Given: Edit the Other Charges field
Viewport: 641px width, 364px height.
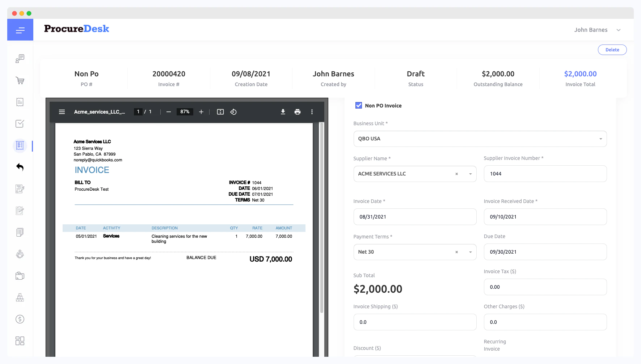Looking at the screenshot, I should pyautogui.click(x=545, y=322).
